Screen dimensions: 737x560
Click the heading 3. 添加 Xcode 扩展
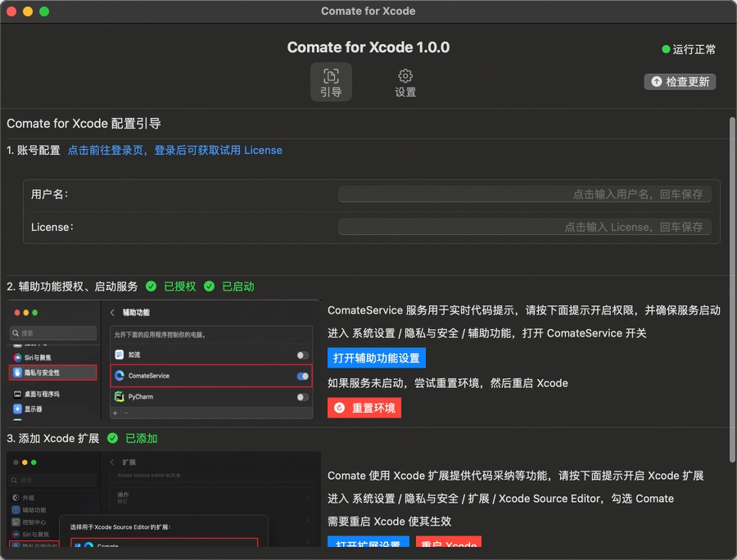pos(53,438)
